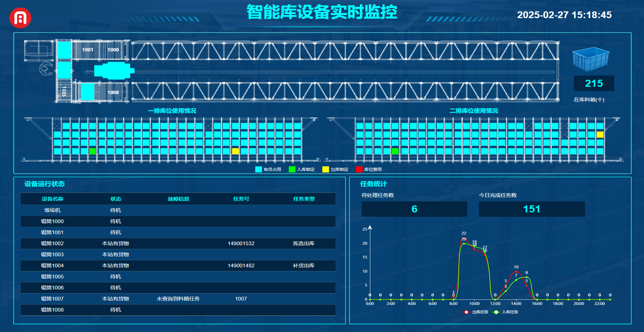This screenshot has width=644, height=332.
Task: Click the 故障信息 column header
Action: click(178, 199)
